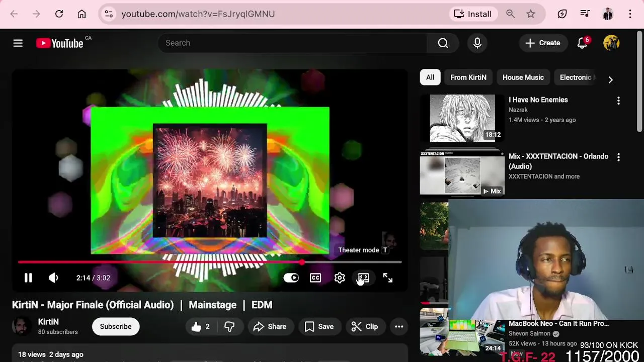Open the YouTube account avatar menu
This screenshot has height=362, width=644.
point(611,43)
